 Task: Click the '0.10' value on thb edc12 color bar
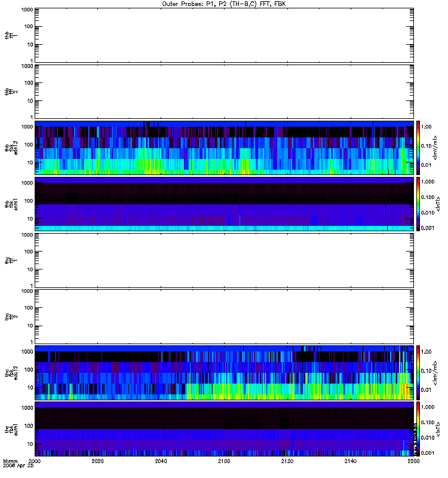point(426,146)
